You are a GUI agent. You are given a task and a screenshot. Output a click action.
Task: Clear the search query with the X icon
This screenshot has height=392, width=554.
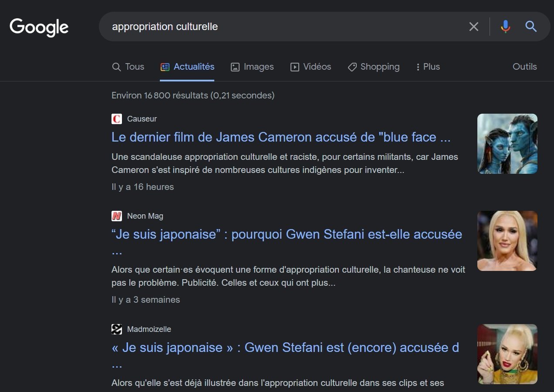(x=473, y=27)
